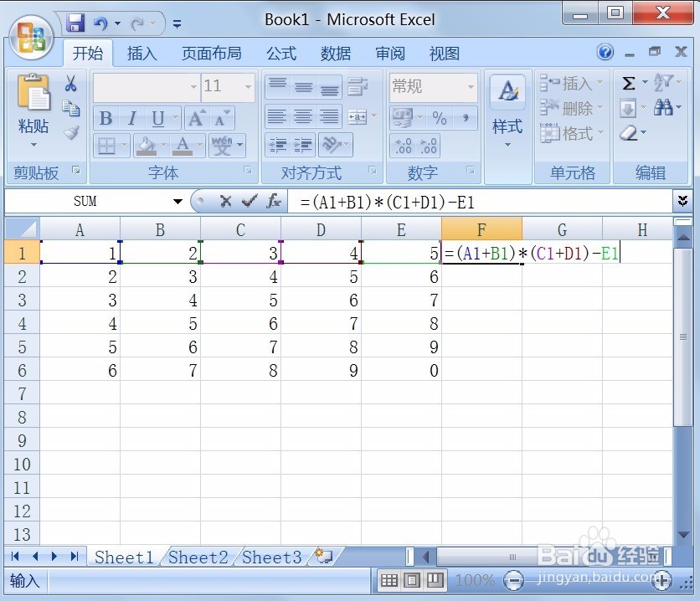This screenshot has width=700, height=601.
Task: Switch to the Sheet2 worksheet tab
Action: click(x=198, y=557)
